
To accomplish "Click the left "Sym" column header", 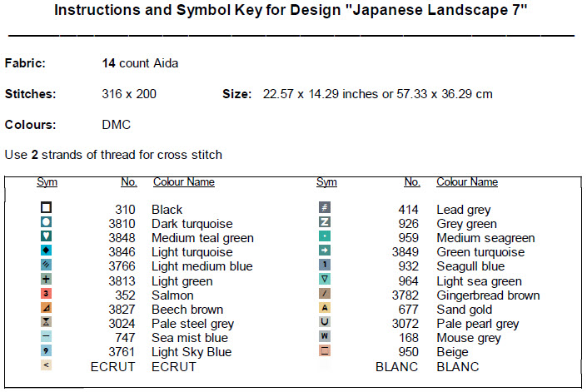I will pos(47,182).
